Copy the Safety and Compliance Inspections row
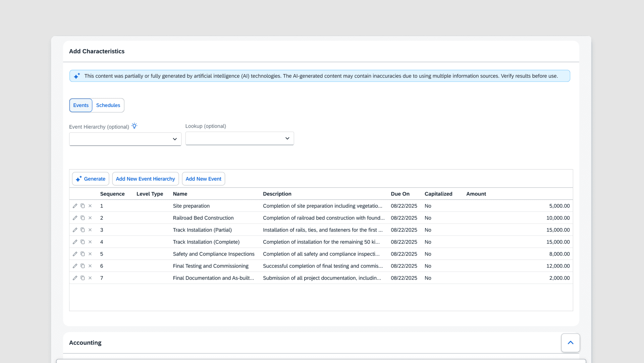 click(83, 254)
